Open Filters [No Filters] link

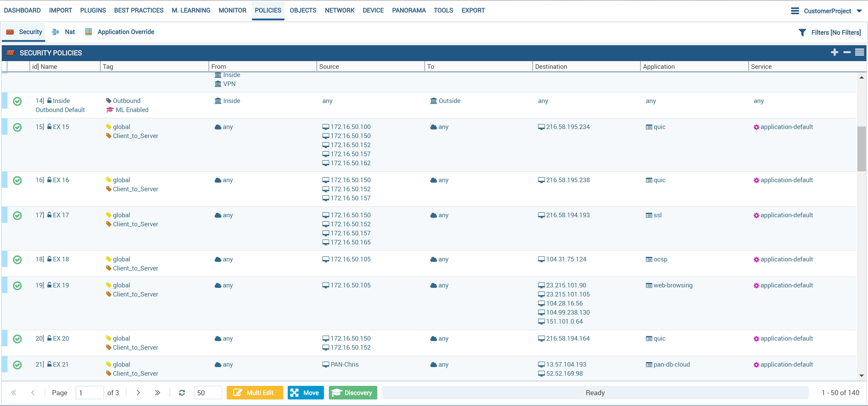coord(836,32)
